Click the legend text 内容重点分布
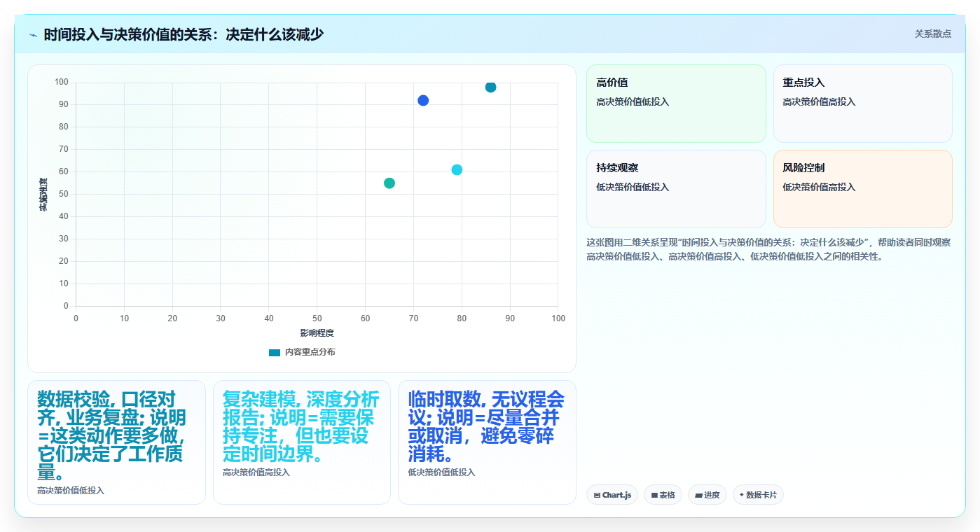Image resolution: width=980 pixels, height=532 pixels. 310,352
